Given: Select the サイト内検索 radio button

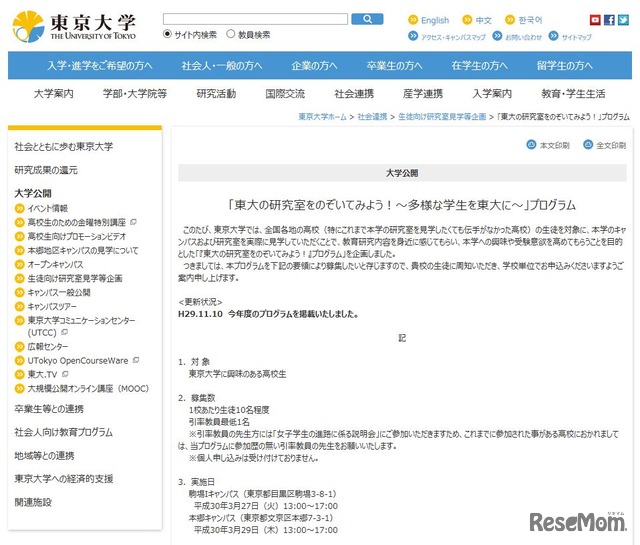Looking at the screenshot, I should click(167, 35).
